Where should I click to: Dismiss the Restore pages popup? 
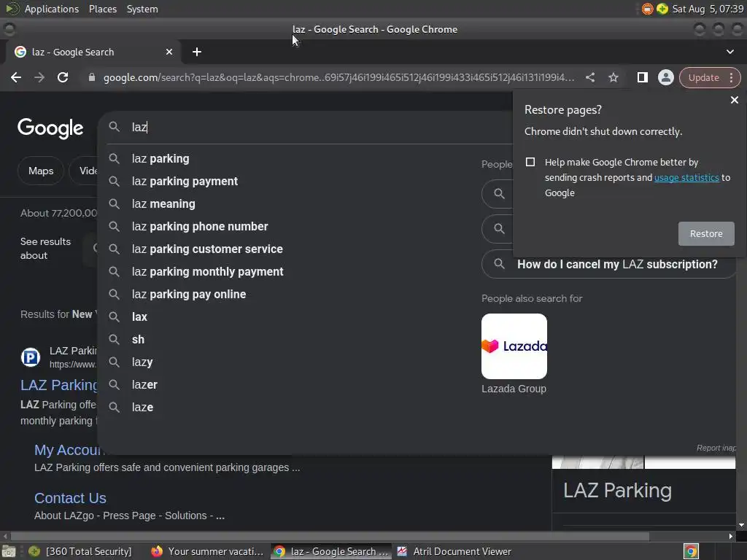(734, 100)
